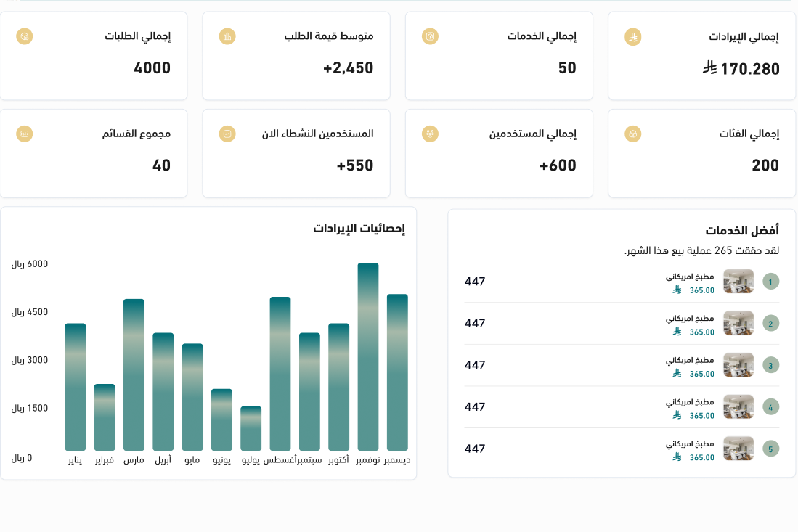798x532 pixels.
Task: Click the إجمالي الطلبات card icon
Action: [x=25, y=36]
